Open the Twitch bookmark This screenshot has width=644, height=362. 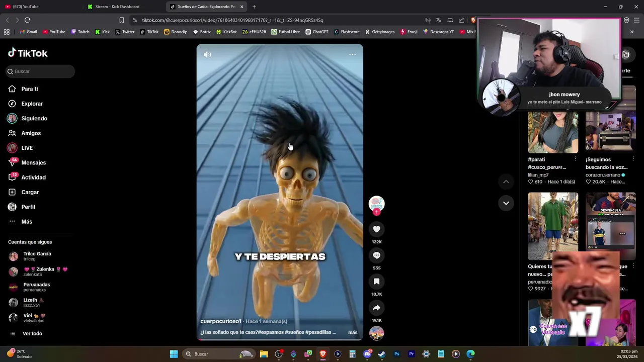pyautogui.click(x=80, y=32)
